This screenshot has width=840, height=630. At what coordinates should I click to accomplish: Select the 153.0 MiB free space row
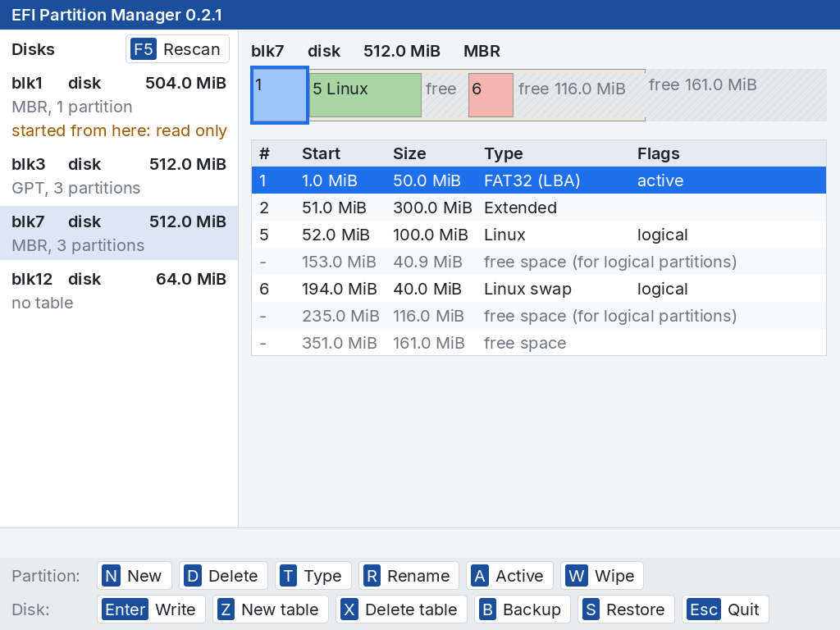click(539, 262)
